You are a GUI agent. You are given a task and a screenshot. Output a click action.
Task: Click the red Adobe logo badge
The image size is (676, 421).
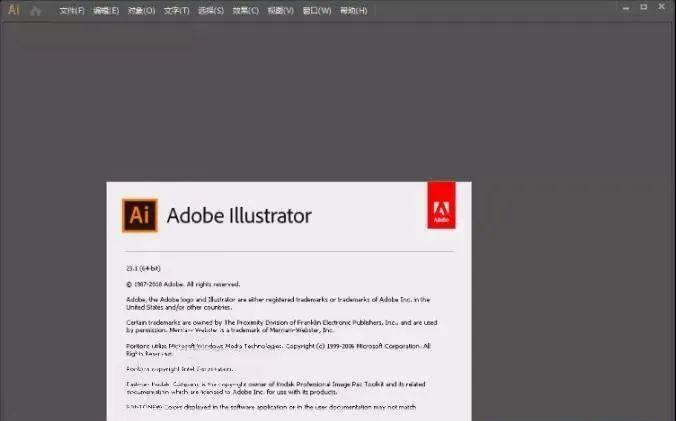(441, 205)
